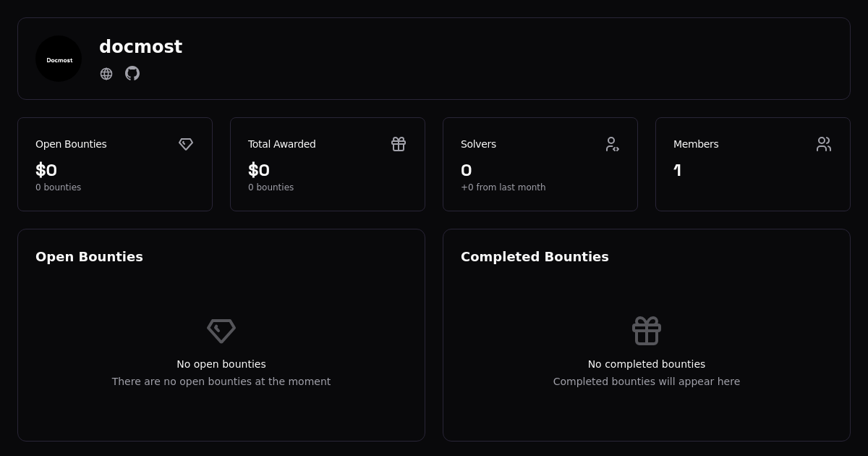Select the Total Awarded stat card title

tap(282, 144)
